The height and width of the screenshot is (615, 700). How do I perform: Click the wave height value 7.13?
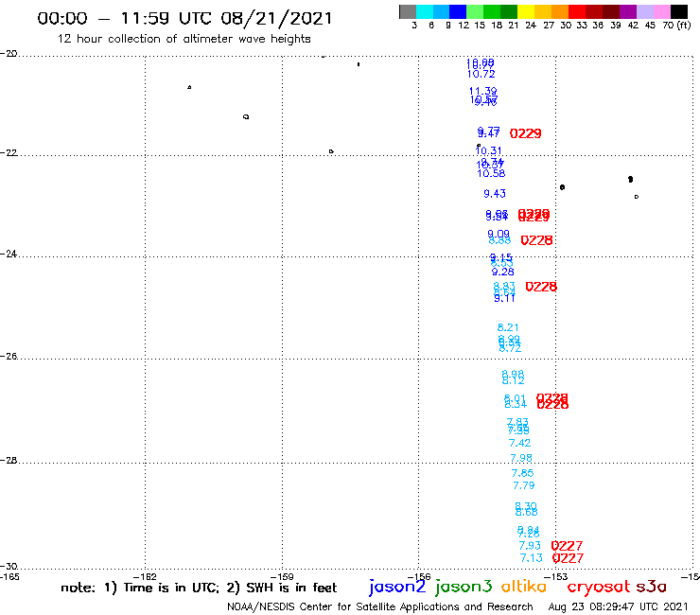pos(532,558)
